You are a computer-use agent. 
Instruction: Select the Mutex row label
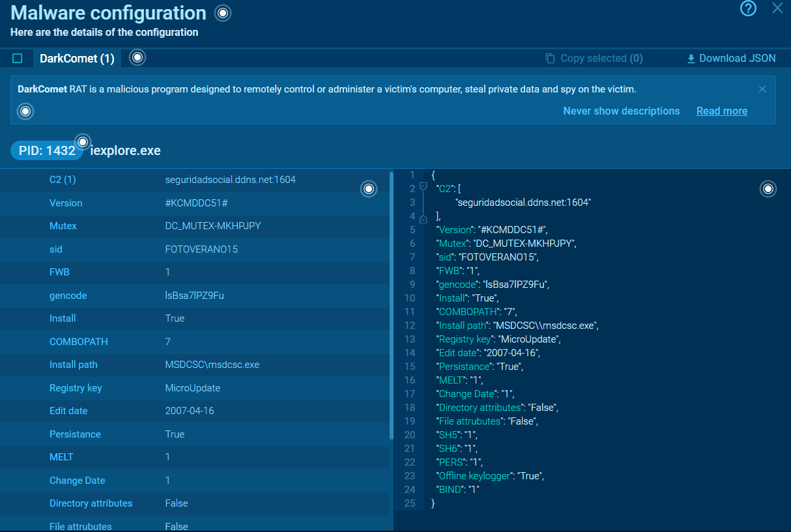(x=63, y=226)
